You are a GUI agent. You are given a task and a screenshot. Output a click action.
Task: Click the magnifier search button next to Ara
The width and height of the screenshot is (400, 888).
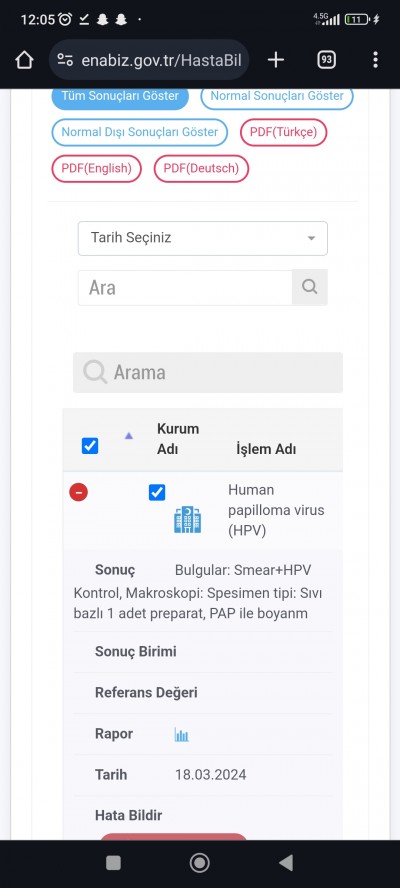309,288
